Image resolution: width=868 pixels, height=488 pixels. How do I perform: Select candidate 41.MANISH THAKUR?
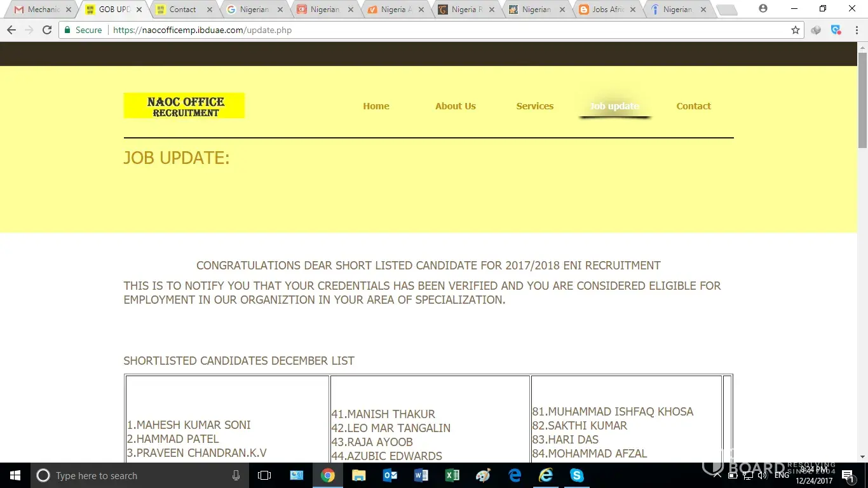click(x=383, y=414)
